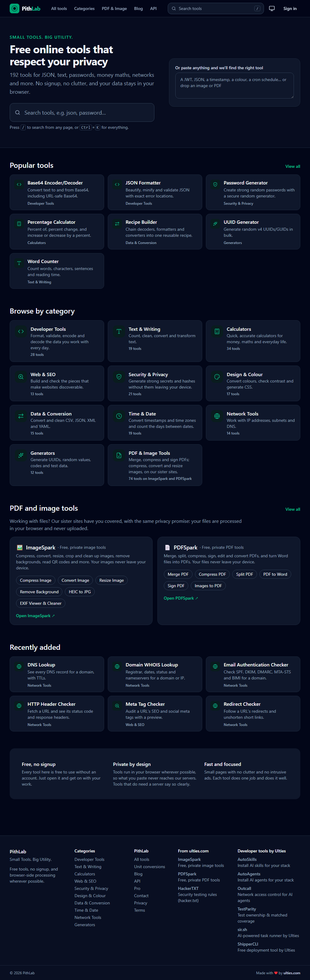The height and width of the screenshot is (980, 310).
Task: Click the TestParity footer link
Action: 247,909
